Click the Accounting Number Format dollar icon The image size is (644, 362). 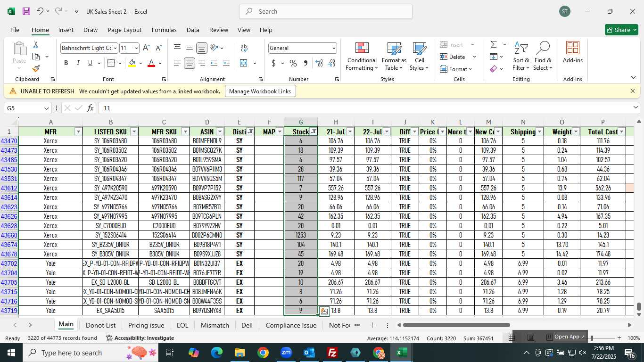click(x=273, y=63)
